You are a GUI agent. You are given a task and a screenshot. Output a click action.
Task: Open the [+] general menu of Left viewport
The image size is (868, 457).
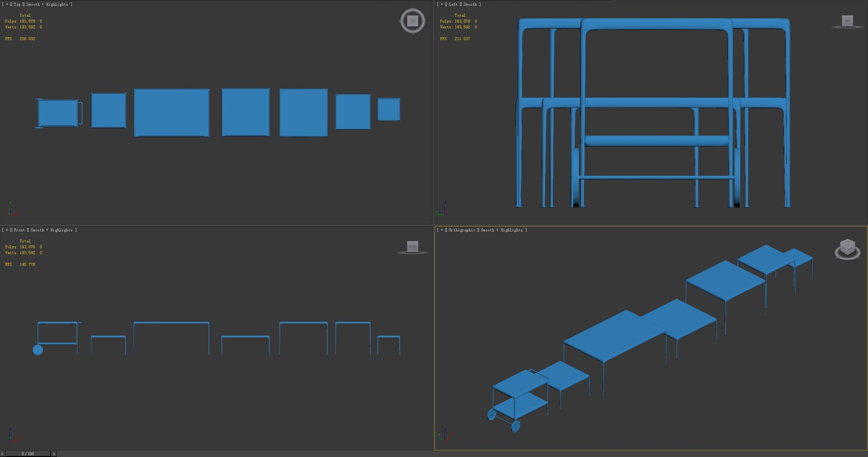tap(442, 5)
